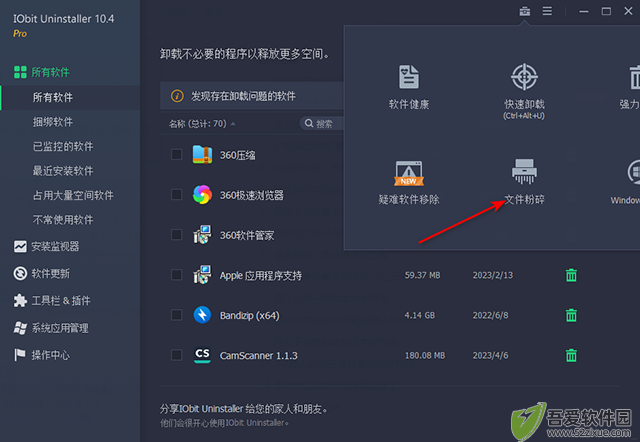Minimize the IObit Uninstaller window
Viewport: 640px width, 442px height.
[584, 11]
